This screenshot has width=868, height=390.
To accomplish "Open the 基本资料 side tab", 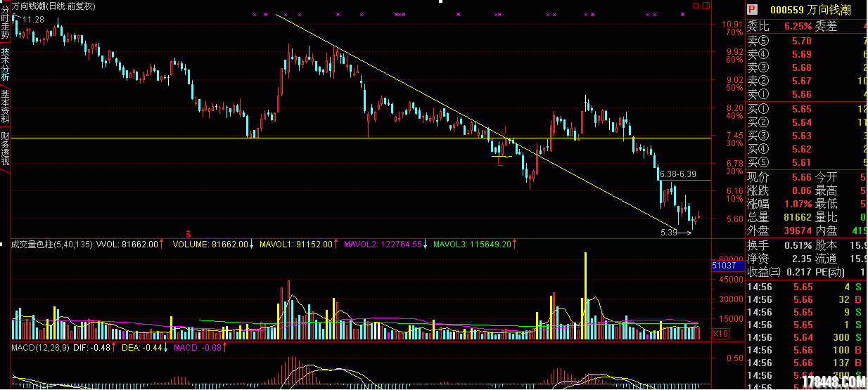I will click(6, 107).
